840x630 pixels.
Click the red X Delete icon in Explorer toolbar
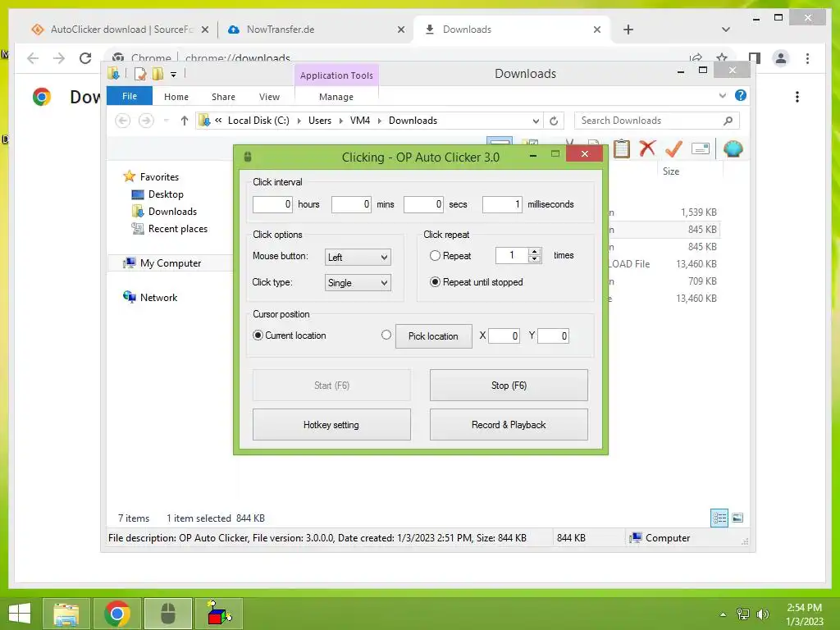[x=648, y=148]
